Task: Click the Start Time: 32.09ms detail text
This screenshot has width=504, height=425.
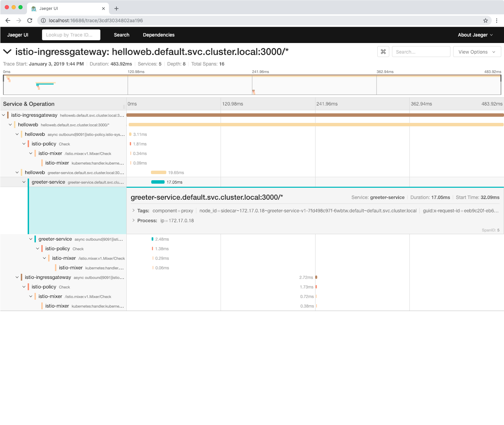Action: pyautogui.click(x=477, y=197)
